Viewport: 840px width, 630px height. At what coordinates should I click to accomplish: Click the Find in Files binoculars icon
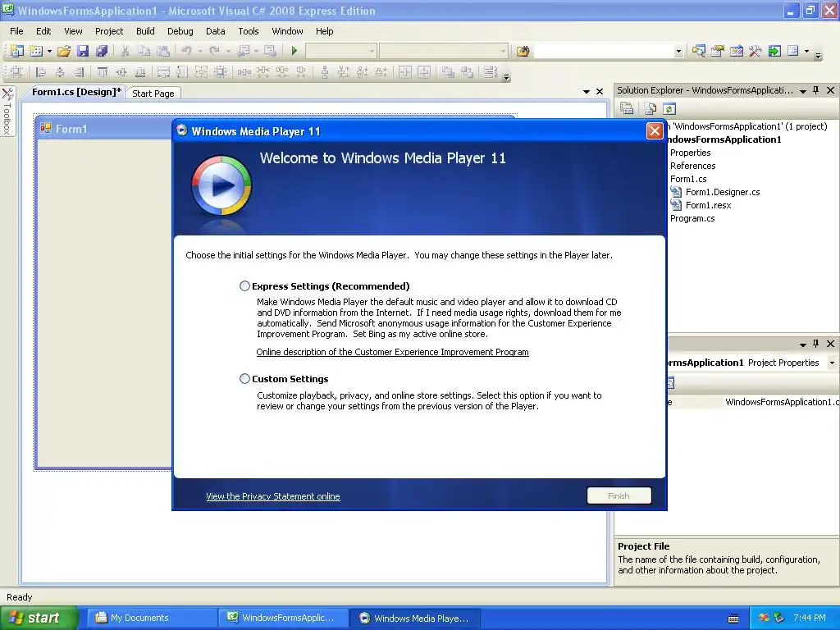click(x=523, y=51)
